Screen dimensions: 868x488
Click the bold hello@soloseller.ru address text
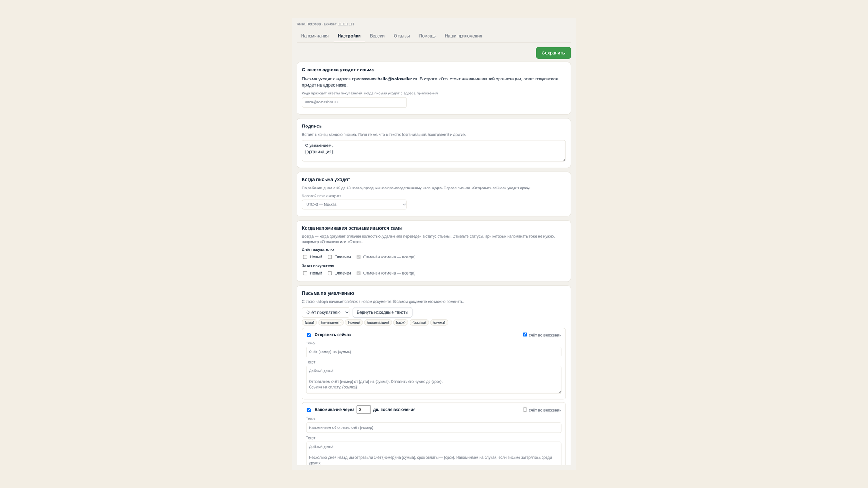(397, 79)
